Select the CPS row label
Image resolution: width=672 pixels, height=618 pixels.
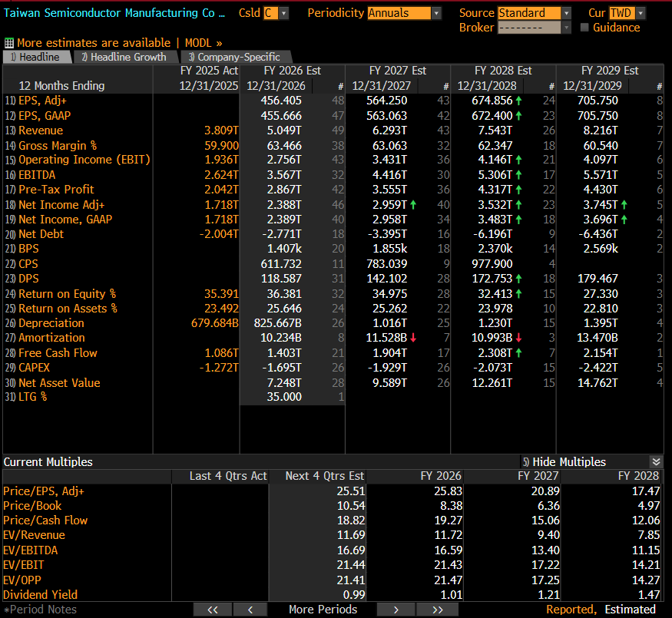[28, 264]
